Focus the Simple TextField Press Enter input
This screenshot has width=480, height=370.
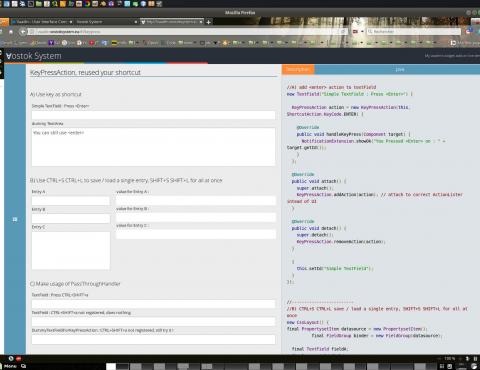(153, 115)
